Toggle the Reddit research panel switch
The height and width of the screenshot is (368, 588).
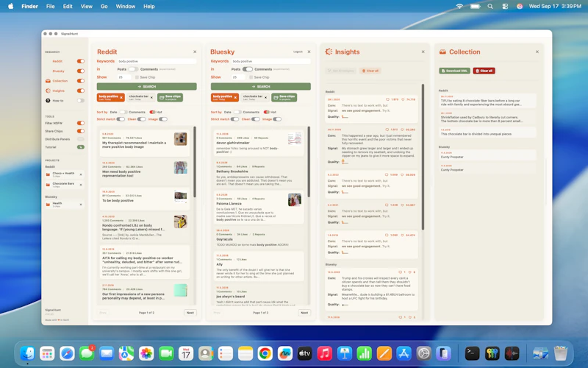tap(81, 61)
